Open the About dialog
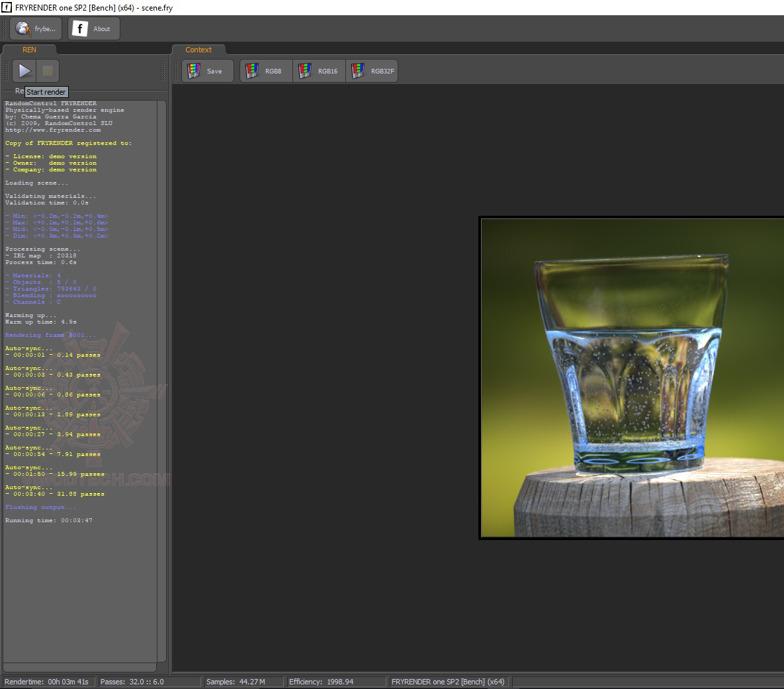784x689 pixels. pyautogui.click(x=93, y=28)
